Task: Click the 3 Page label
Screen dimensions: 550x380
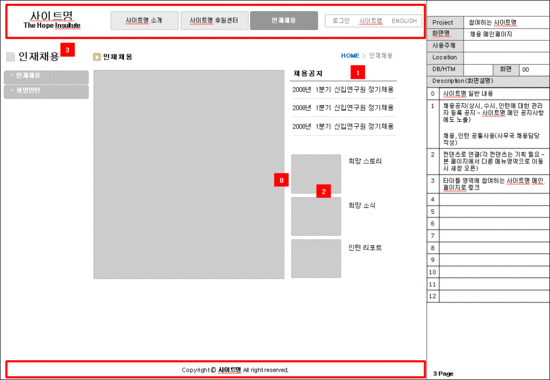Action: click(443, 374)
